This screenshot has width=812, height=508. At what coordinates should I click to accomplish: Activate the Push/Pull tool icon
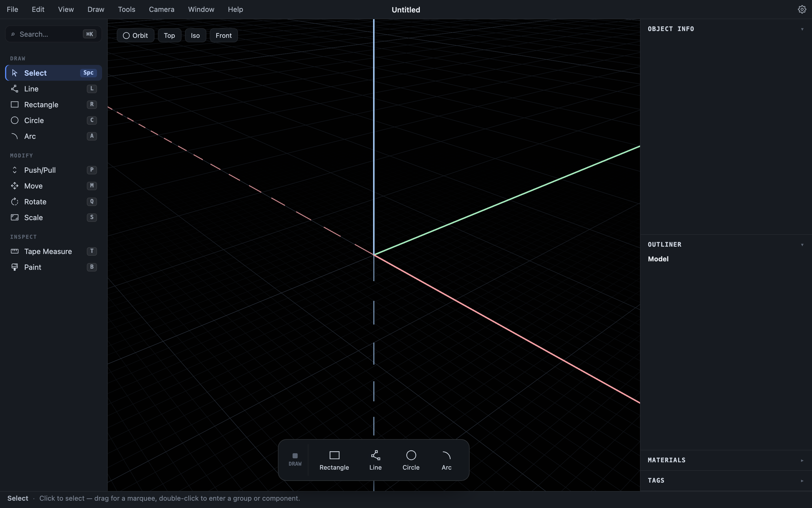pos(14,170)
